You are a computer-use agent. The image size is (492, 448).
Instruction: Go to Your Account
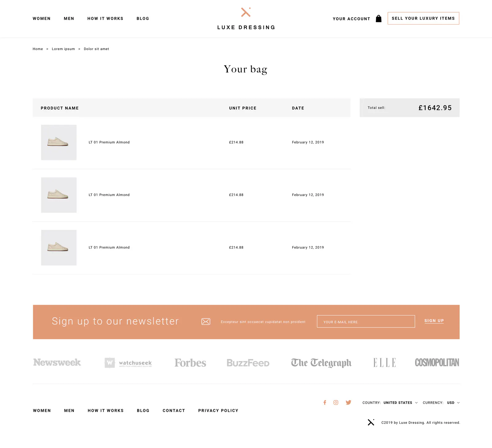(351, 19)
